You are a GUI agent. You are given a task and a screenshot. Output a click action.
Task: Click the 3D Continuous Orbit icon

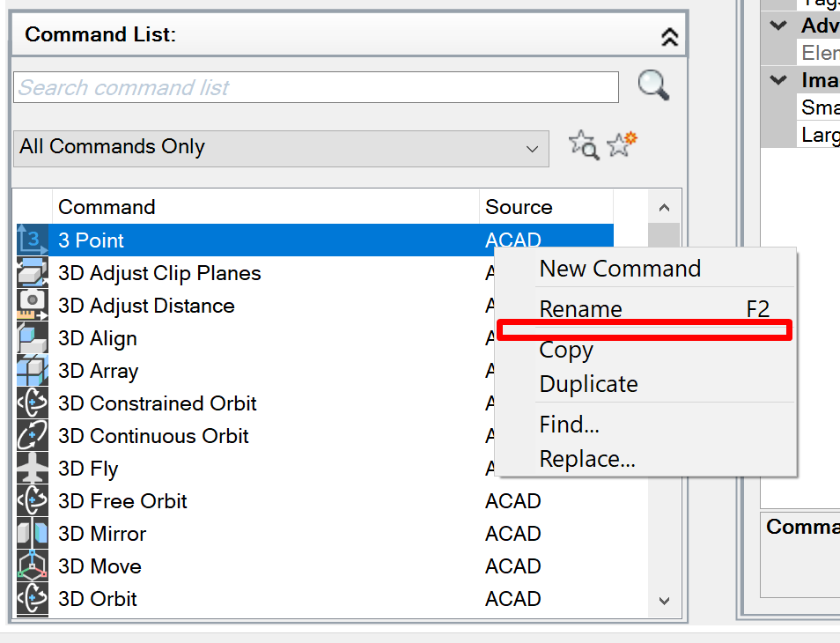click(33, 436)
